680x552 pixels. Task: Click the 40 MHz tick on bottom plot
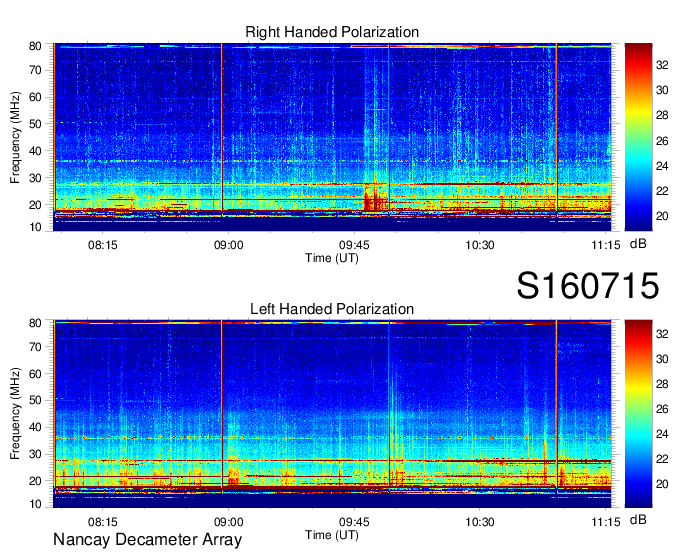35,427
